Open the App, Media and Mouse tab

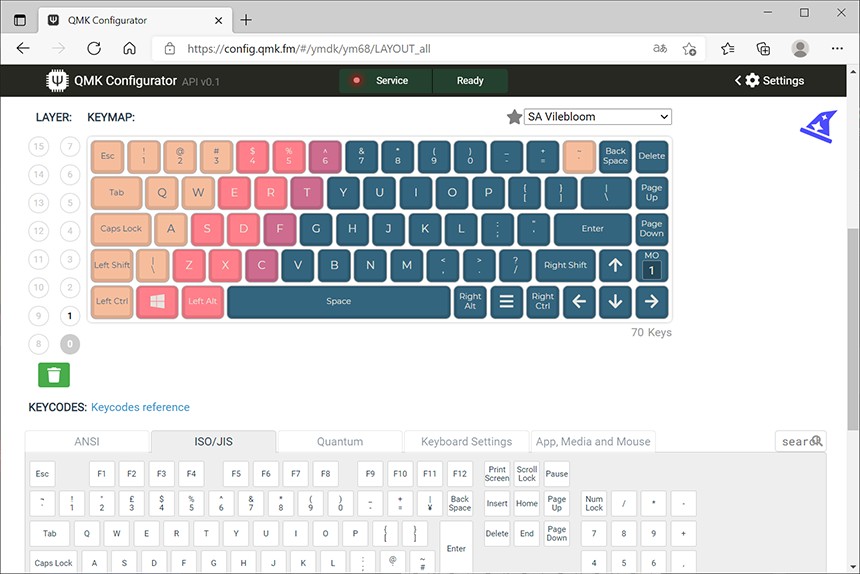click(593, 441)
